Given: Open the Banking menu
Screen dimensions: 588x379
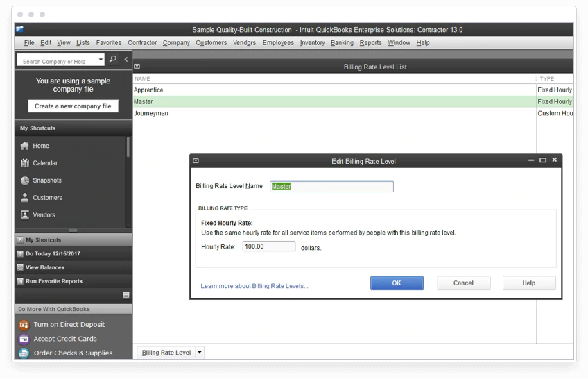Looking at the screenshot, I should 342,43.
